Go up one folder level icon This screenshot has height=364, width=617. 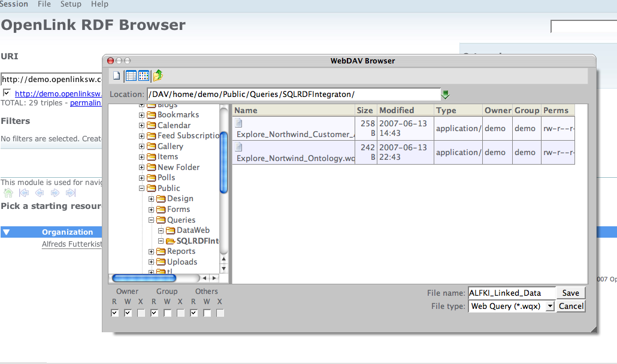(158, 76)
